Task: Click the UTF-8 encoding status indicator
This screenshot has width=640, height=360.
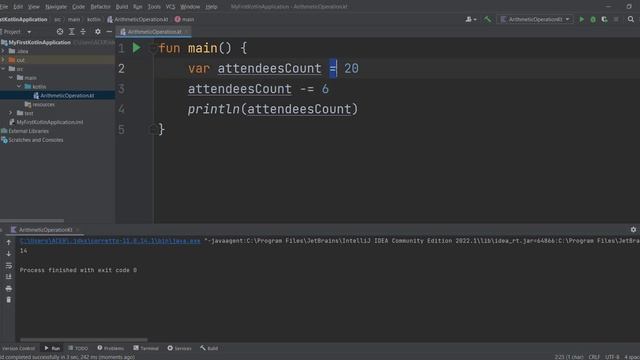Action: (612, 357)
